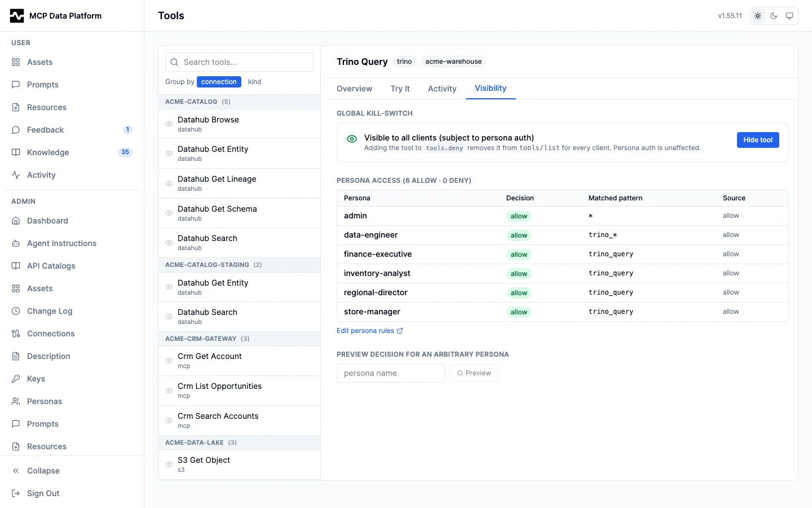Viewport: 812px width, 508px height.
Task: Toggle eye icon for Crm Search Accounts
Action: [169, 421]
